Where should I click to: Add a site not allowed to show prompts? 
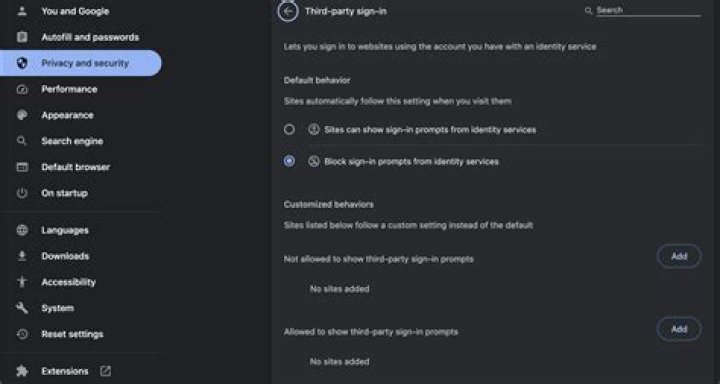[679, 256]
